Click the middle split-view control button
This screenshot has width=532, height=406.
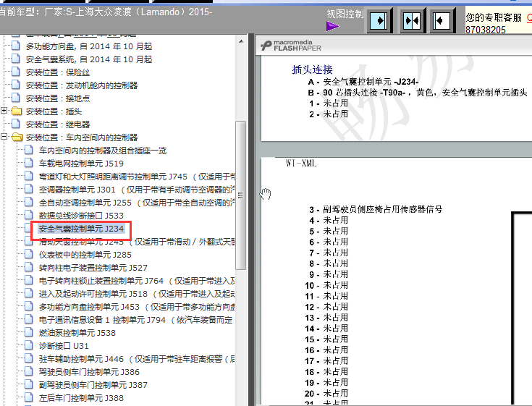tap(412, 20)
